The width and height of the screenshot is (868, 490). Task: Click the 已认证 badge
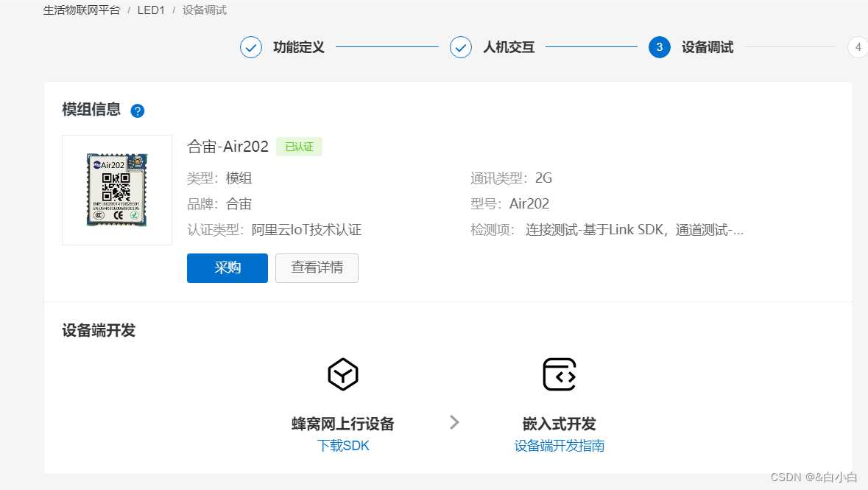pos(300,147)
